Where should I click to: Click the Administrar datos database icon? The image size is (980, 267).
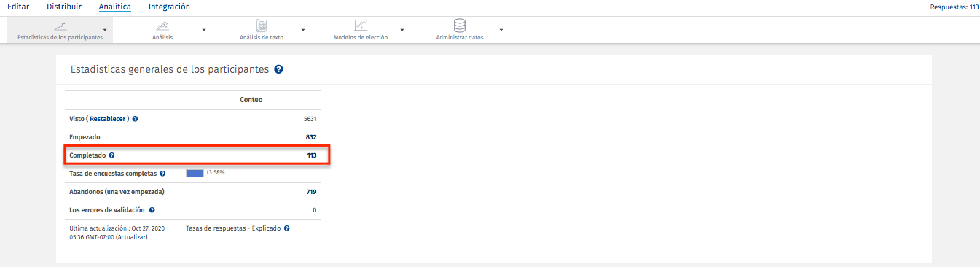pyautogui.click(x=460, y=26)
